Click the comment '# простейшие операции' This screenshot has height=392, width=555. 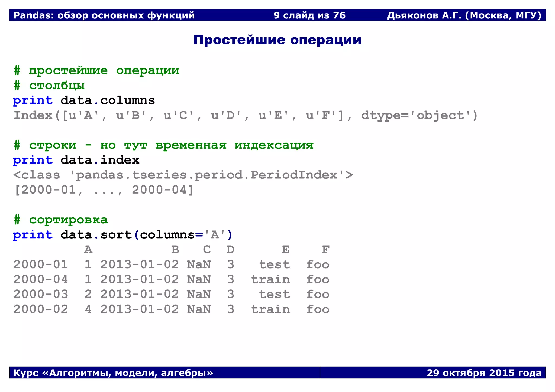(x=96, y=71)
